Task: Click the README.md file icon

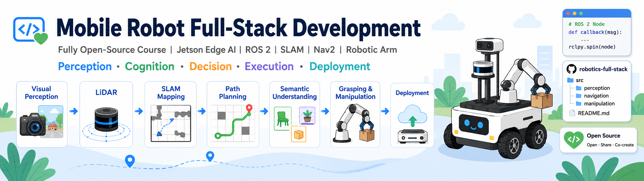Action: pos(572,113)
